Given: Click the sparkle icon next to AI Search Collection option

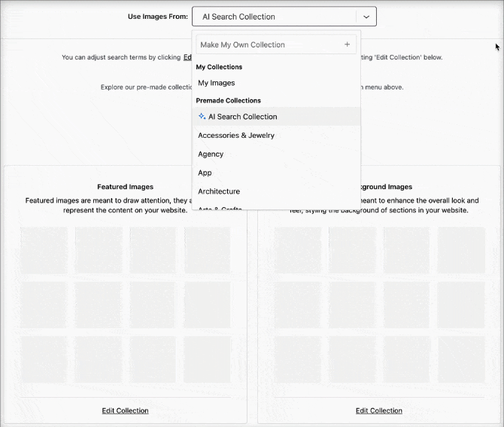Looking at the screenshot, I should 202,117.
